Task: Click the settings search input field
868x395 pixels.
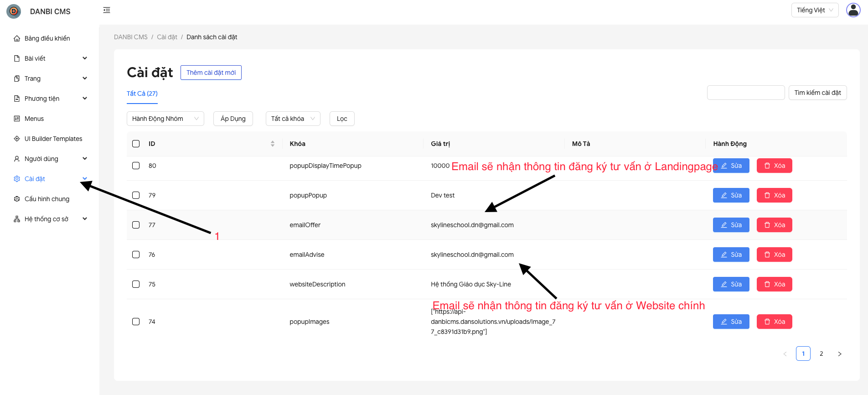Action: point(745,93)
